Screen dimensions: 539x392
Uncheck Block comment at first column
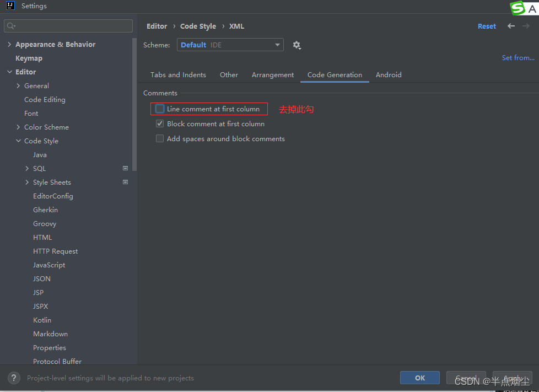[x=160, y=124]
